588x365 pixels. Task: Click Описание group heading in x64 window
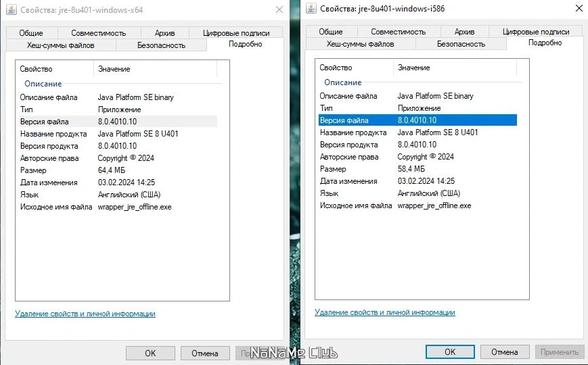(43, 84)
